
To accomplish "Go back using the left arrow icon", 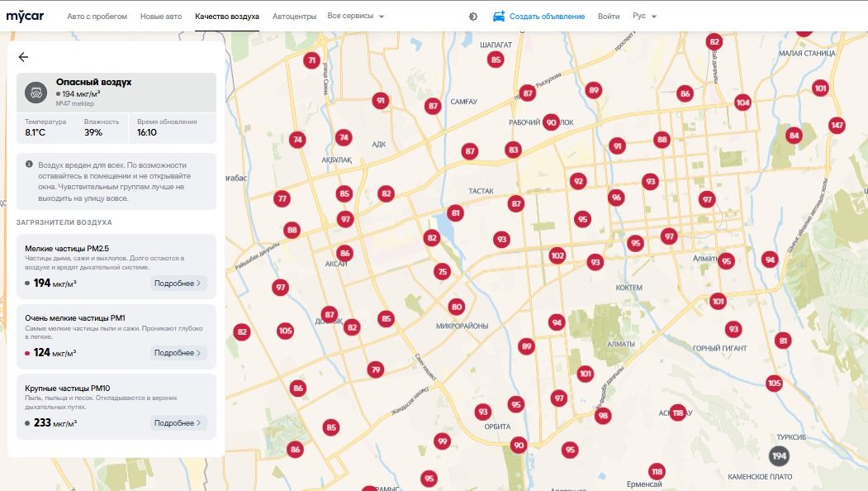I will [x=23, y=57].
